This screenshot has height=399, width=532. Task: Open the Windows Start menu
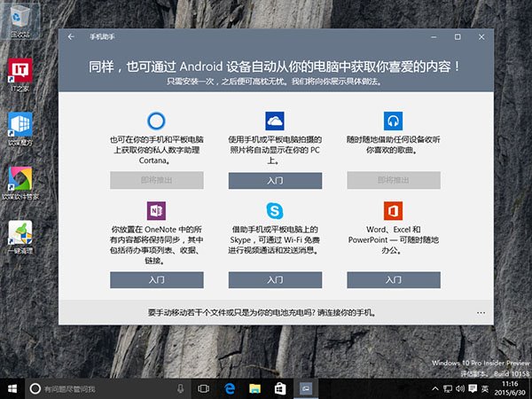point(12,389)
